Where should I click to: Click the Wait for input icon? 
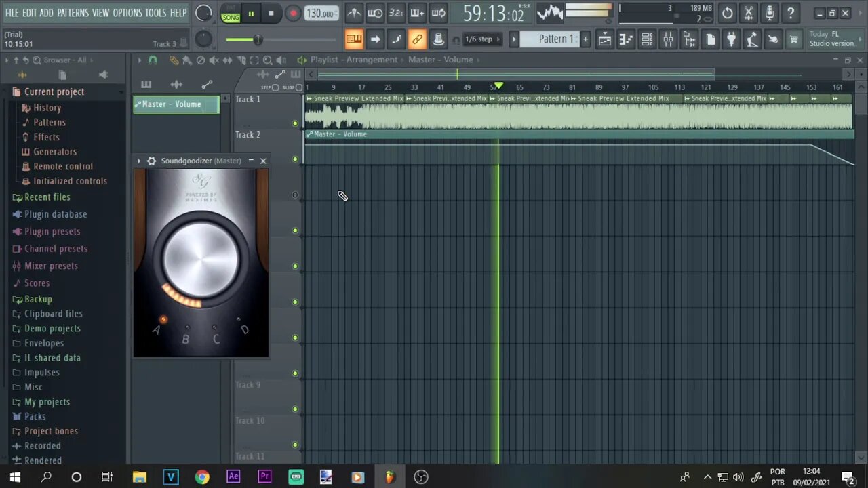coord(375,13)
